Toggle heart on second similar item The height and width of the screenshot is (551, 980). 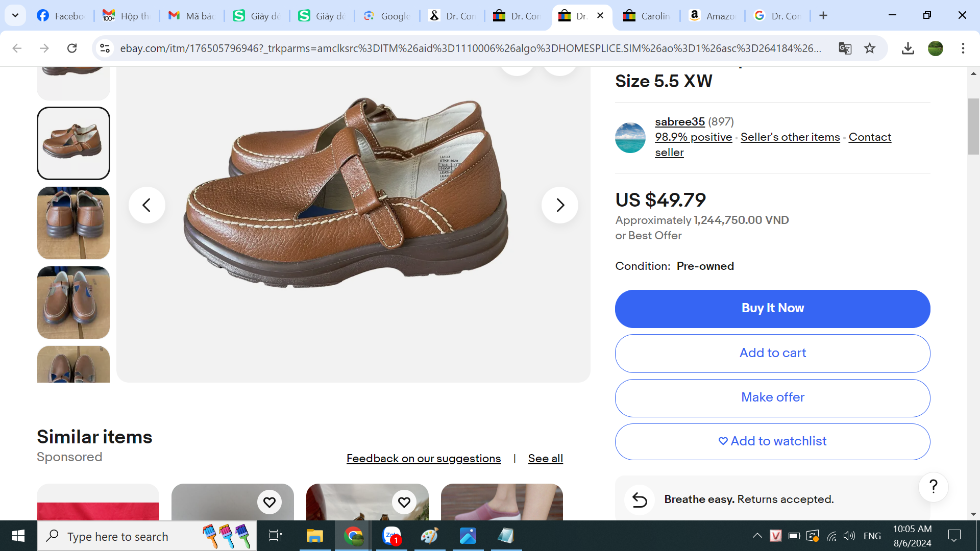click(269, 503)
